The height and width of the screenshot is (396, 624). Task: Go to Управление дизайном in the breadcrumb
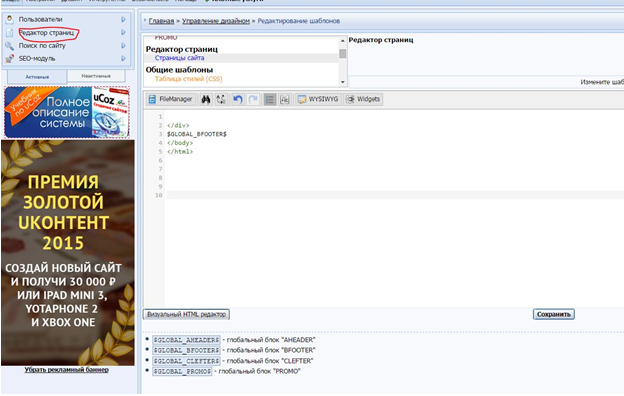tap(216, 21)
